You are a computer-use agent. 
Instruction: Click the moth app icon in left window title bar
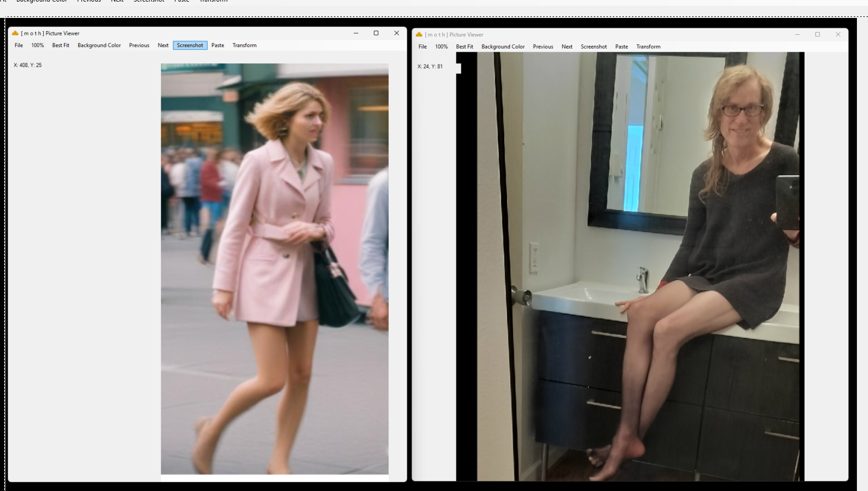coord(15,33)
